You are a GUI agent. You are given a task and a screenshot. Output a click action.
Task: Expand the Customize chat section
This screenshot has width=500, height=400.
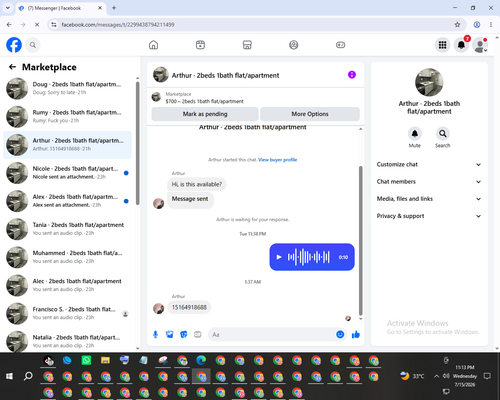coord(429,164)
